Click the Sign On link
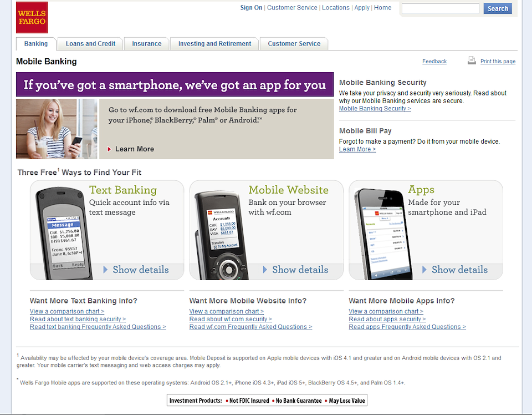 251,7
